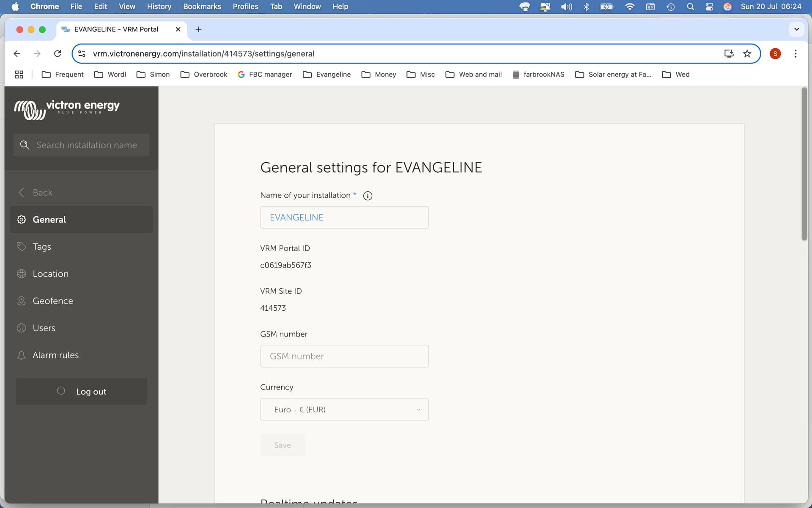Click the info icon beside installation name

(368, 196)
